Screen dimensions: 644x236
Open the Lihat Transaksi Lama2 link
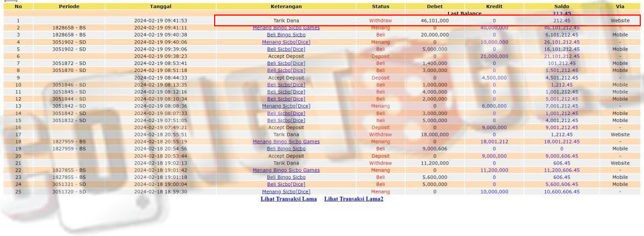click(354, 199)
